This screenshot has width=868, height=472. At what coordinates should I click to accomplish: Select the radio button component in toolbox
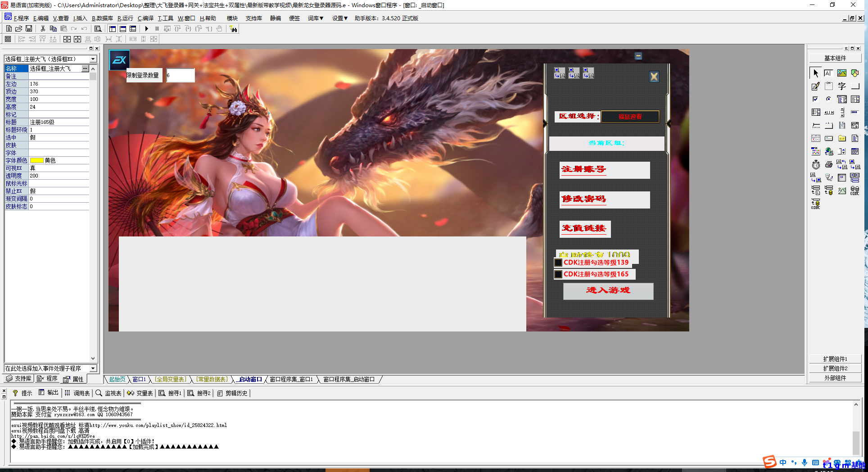(x=828, y=99)
